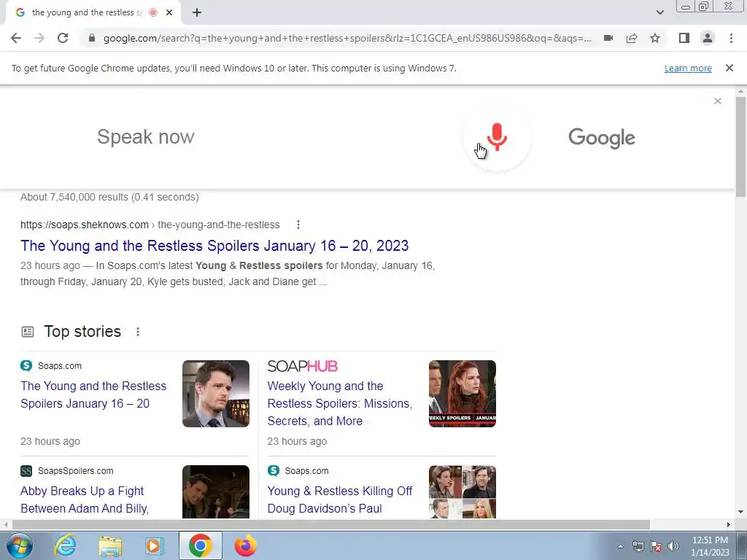Show hidden system tray icons arrow

620,546
